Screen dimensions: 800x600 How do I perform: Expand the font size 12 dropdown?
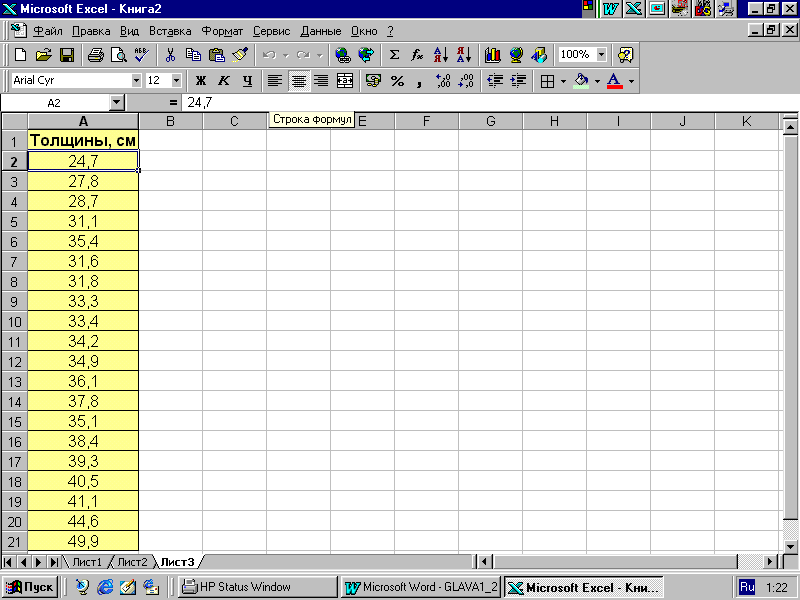click(177, 81)
